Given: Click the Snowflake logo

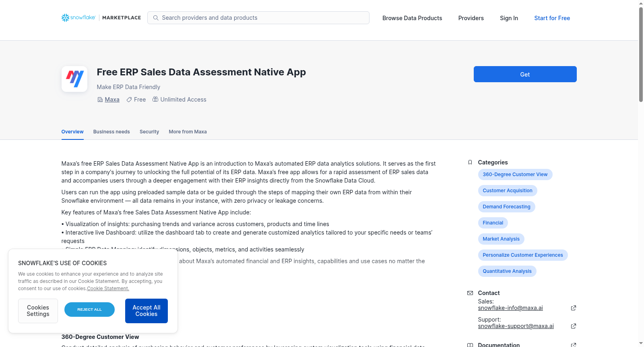Looking at the screenshot, I should click(x=78, y=18).
